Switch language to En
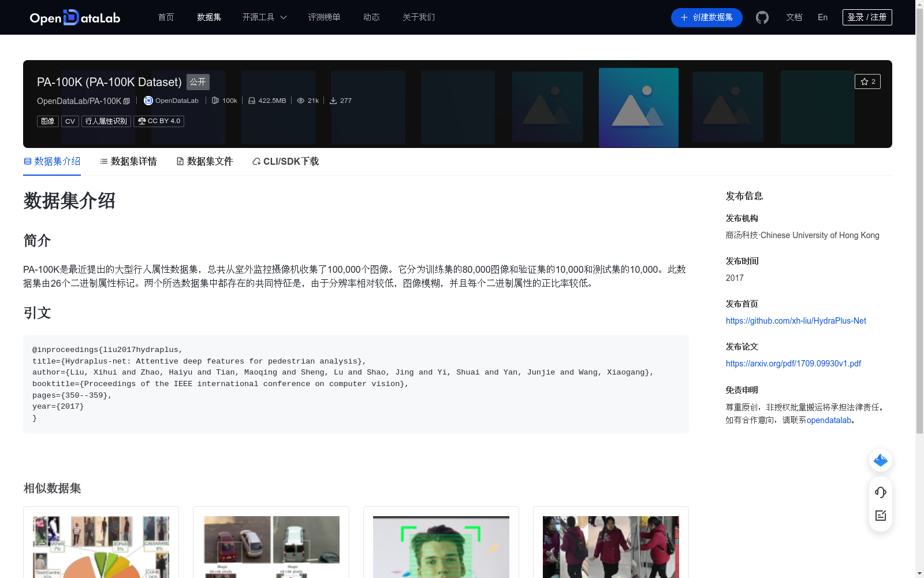924x578 pixels. (822, 17)
